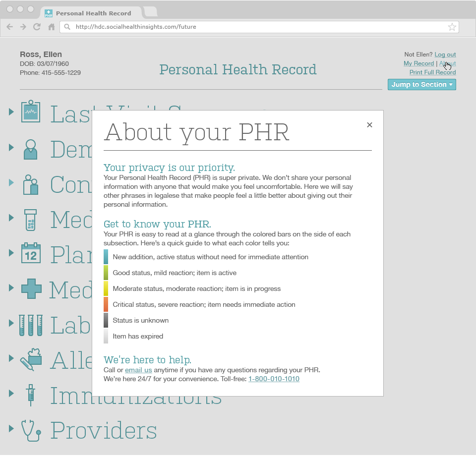Click the Allergies tissue box icon

point(31,359)
